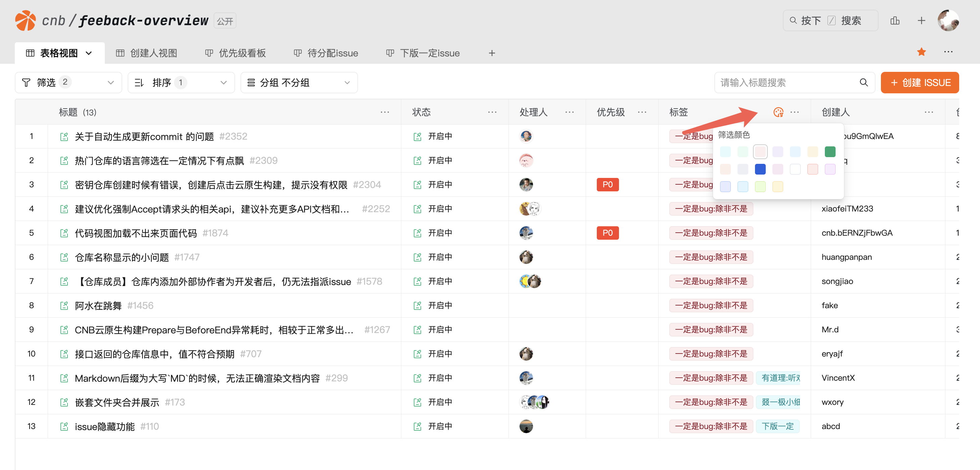This screenshot has width=980, height=470.
Task: Open issue 仓库名称显示的小问题 #1747
Action: coord(122,257)
